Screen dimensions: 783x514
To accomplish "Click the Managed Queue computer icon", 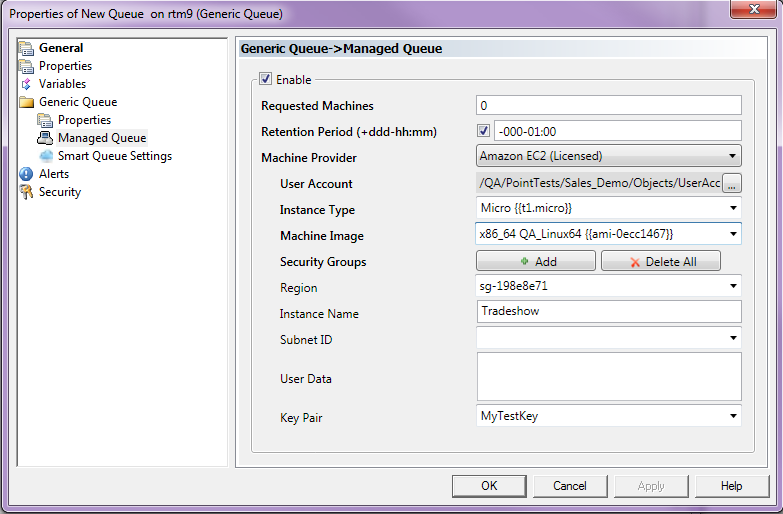I will click(45, 138).
